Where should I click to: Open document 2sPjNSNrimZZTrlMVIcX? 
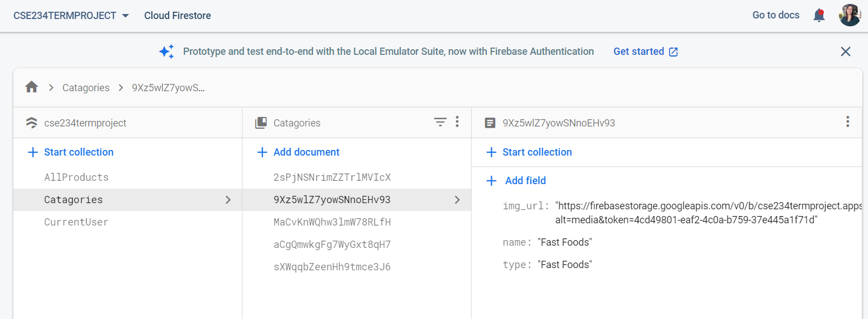point(332,177)
